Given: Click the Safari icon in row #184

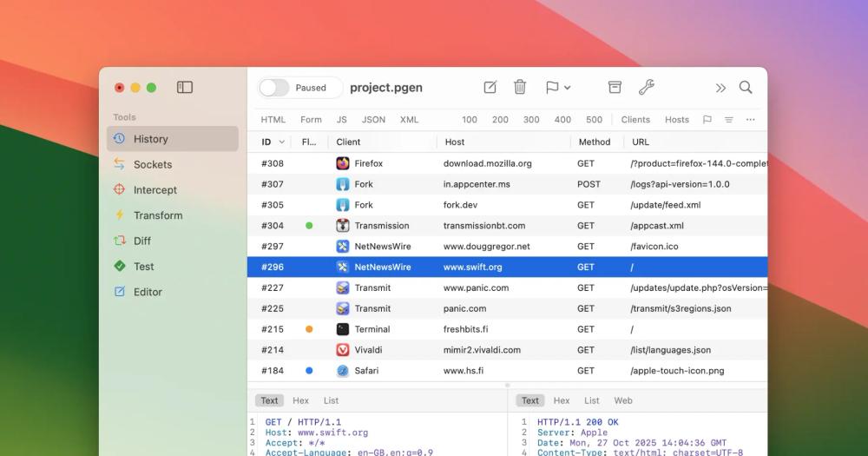Looking at the screenshot, I should click(x=343, y=371).
